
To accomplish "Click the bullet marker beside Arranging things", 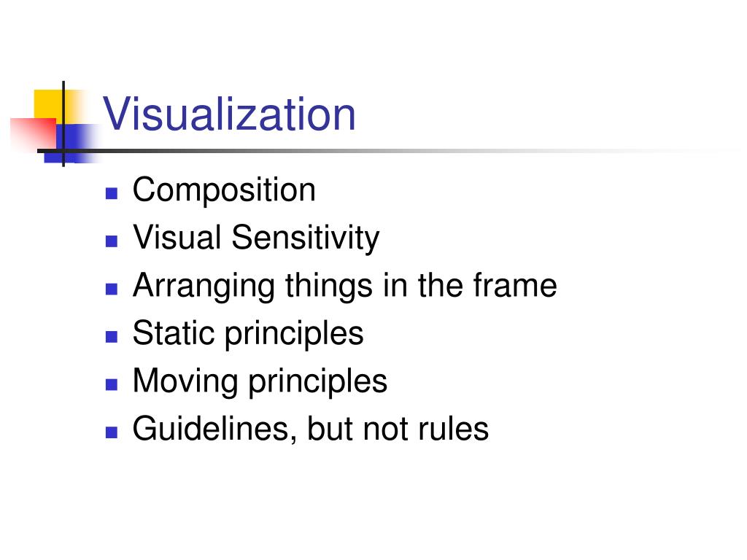I will click(x=112, y=289).
